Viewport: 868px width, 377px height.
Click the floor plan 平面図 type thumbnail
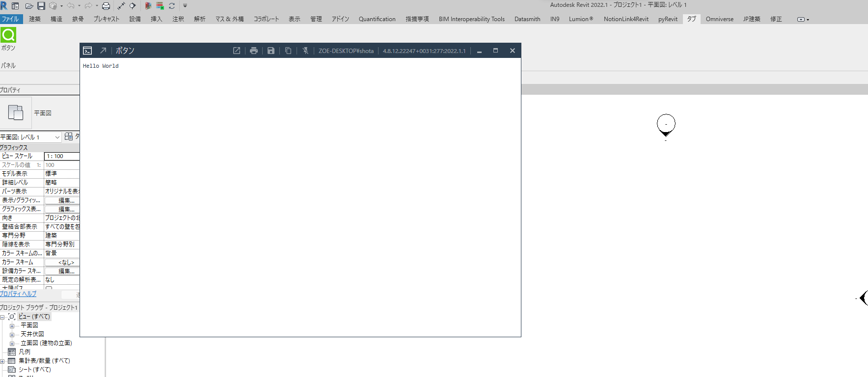click(x=16, y=112)
